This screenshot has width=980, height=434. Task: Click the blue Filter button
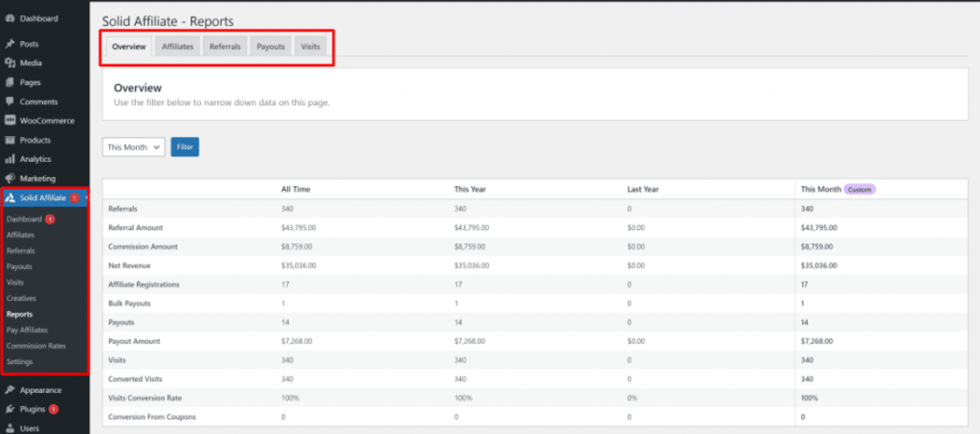pos(185,148)
